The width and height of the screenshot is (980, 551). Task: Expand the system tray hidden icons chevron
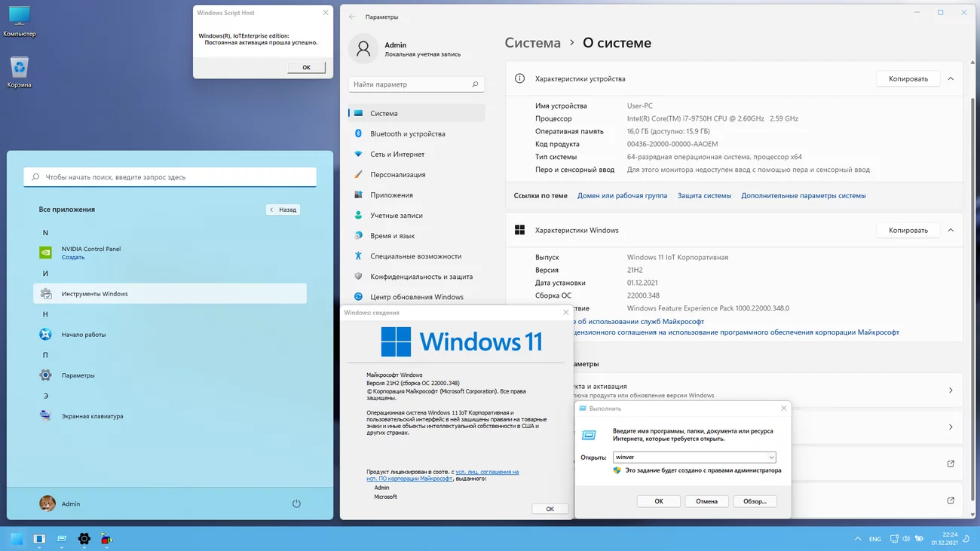pos(858,539)
